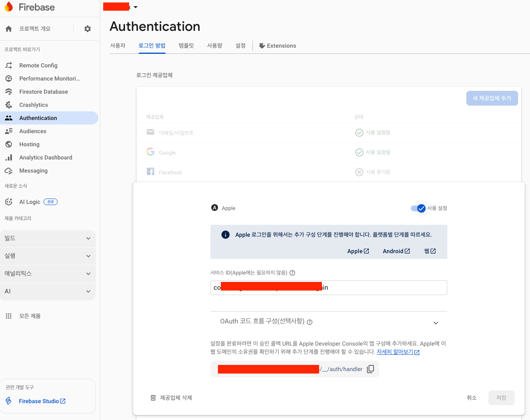Screen dimensions: 530x420
Task: Open the Apple platform setup link
Action: [x=358, y=251]
